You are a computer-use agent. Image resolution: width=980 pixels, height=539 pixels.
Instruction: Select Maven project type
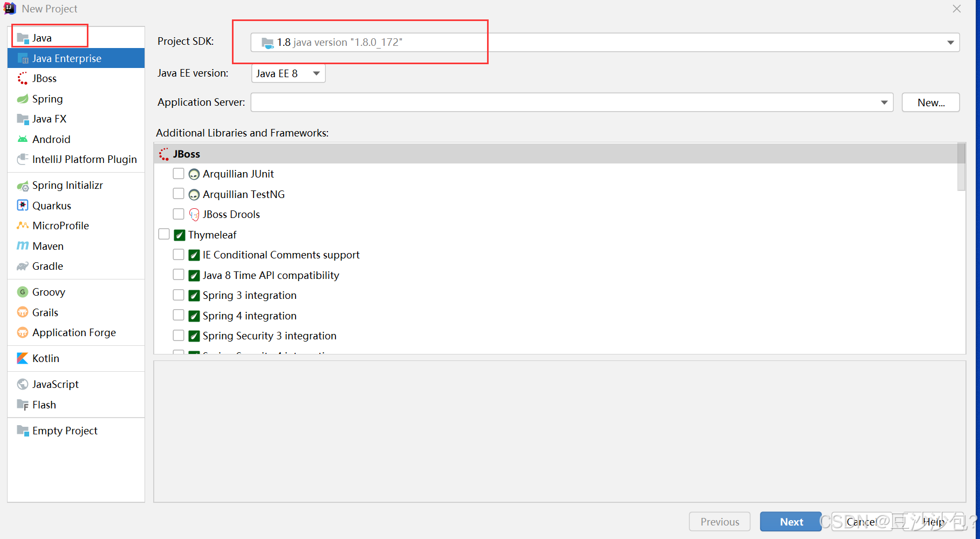click(x=76, y=246)
